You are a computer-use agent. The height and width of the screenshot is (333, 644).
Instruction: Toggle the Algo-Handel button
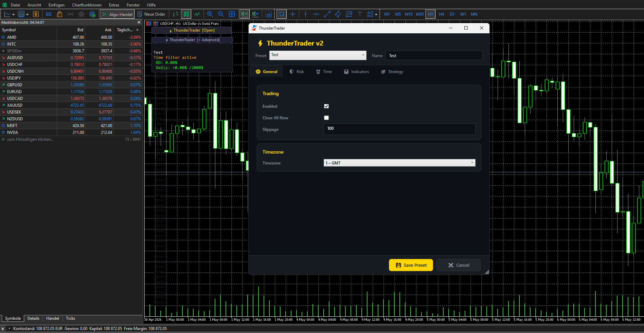(x=117, y=14)
